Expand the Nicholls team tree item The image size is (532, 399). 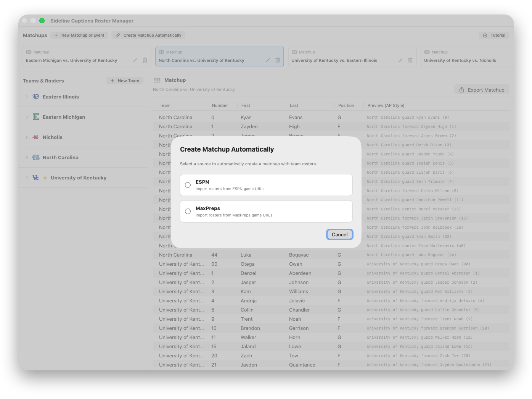pos(27,137)
